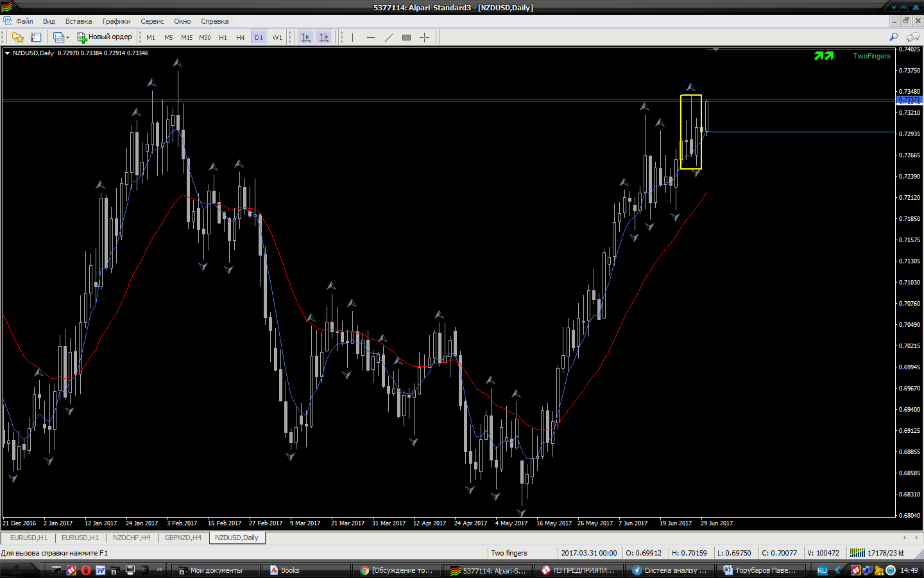Click the Windows start chevron button
The image size is (924, 578).
(17, 570)
